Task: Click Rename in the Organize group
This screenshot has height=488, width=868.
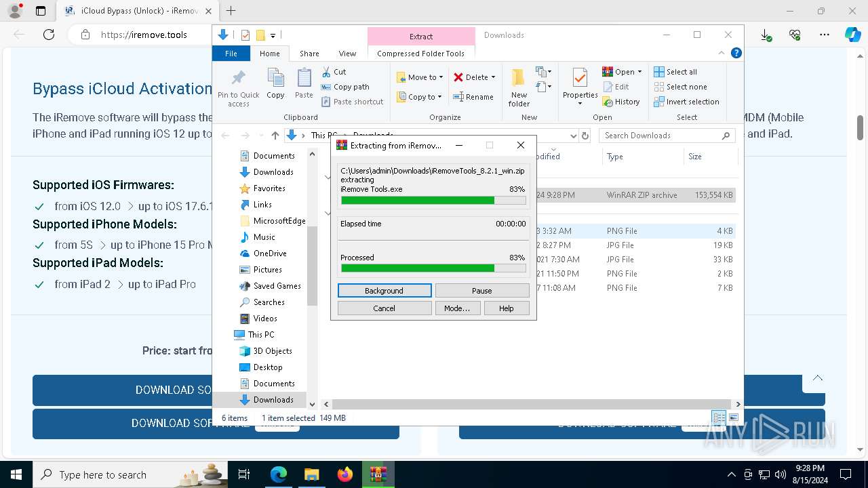Action: pos(473,97)
